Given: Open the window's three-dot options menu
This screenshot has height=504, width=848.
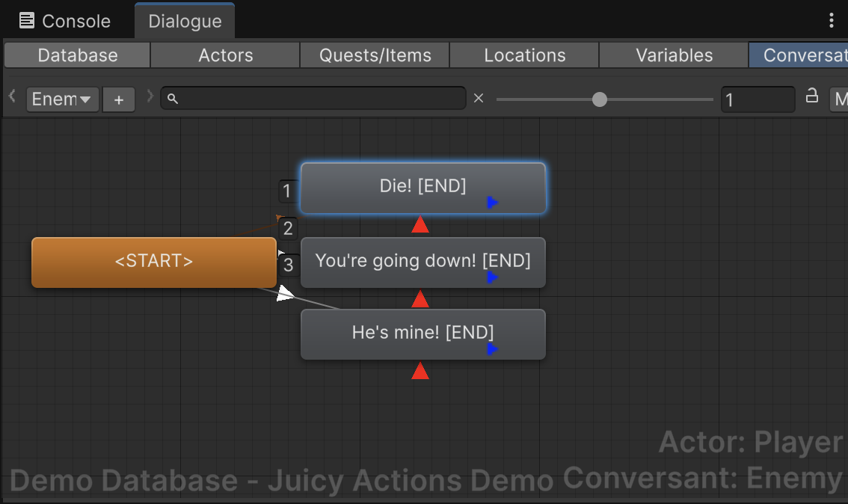Looking at the screenshot, I should pyautogui.click(x=832, y=20).
